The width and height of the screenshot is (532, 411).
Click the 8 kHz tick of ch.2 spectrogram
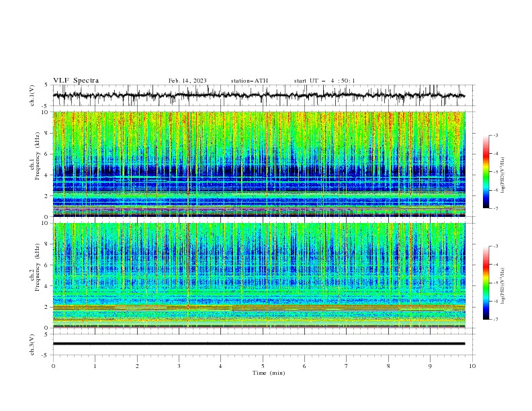coord(48,244)
